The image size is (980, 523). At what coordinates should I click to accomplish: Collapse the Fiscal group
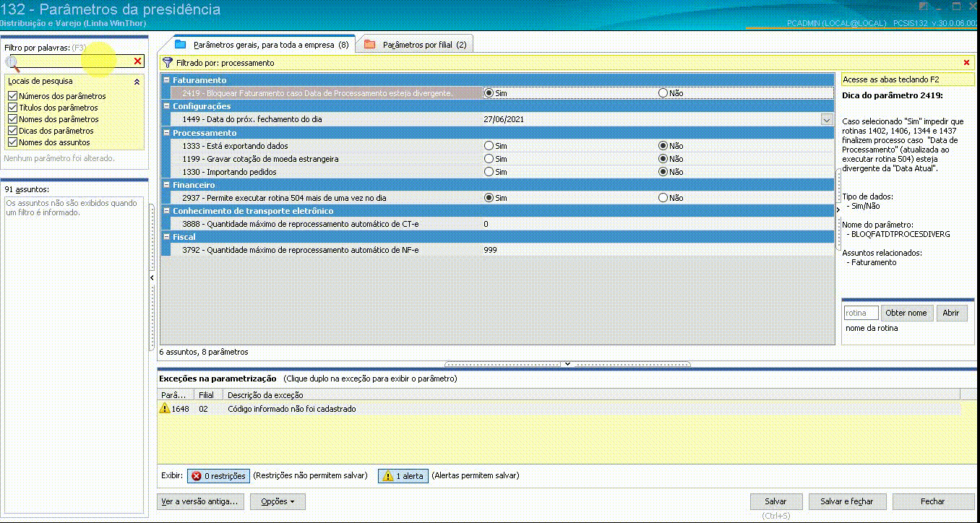(166, 237)
